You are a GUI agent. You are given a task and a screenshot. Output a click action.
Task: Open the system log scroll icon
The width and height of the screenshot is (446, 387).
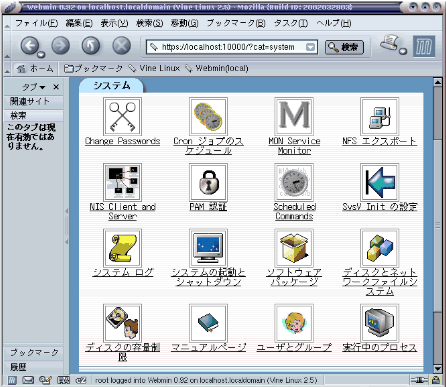(122, 248)
